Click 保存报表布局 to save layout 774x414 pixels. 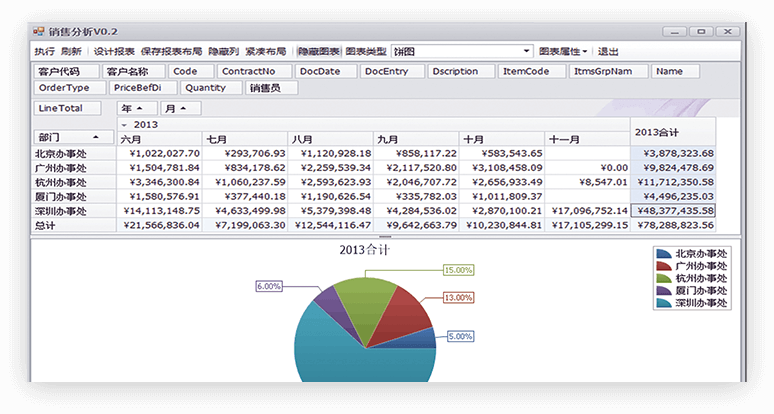tap(171, 51)
